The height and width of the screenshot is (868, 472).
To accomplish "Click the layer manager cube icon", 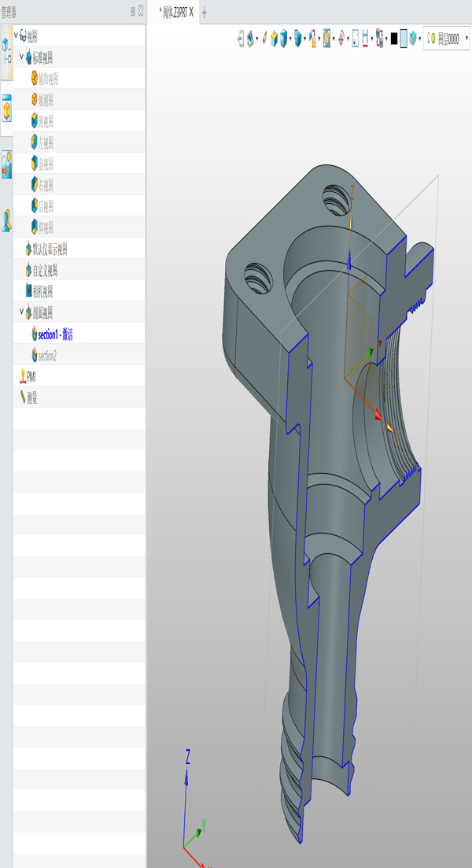I will [x=413, y=39].
